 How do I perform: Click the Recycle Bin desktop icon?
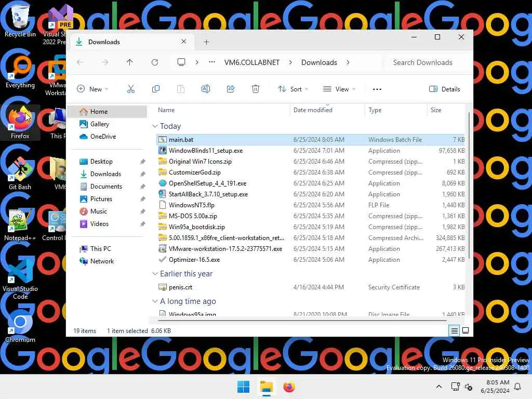[20, 21]
